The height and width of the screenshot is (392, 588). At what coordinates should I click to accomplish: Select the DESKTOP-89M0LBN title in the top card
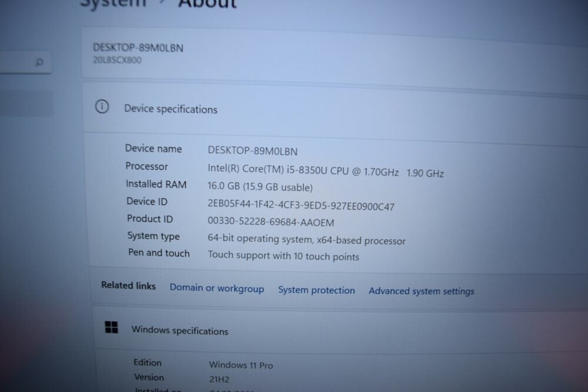(x=138, y=48)
